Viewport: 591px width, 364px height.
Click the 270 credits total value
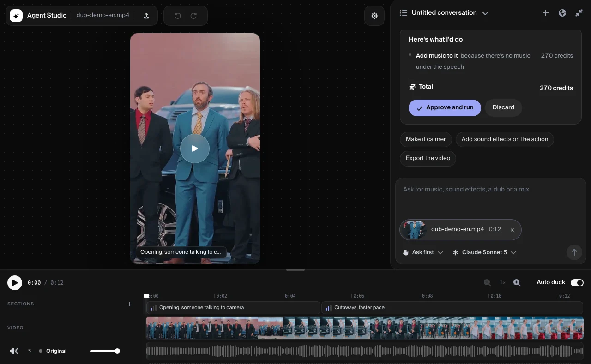point(556,88)
